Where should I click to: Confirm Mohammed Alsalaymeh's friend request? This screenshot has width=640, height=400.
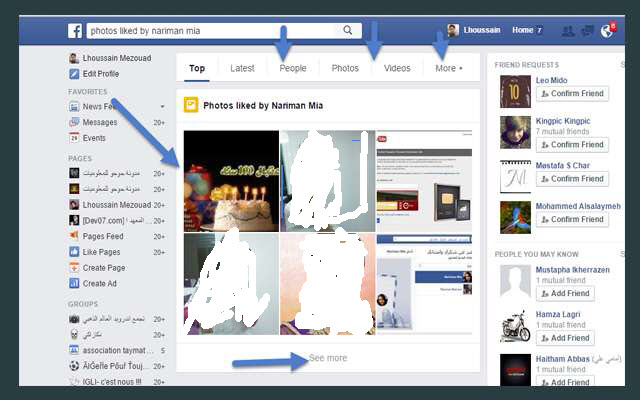click(x=572, y=219)
